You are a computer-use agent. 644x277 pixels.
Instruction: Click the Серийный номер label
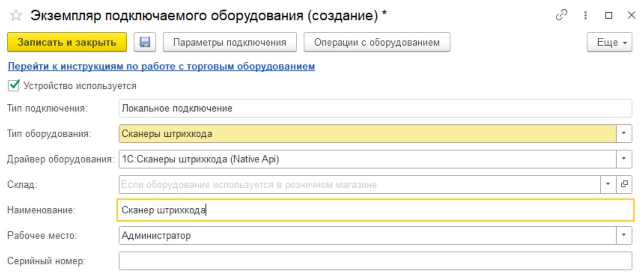(x=46, y=261)
